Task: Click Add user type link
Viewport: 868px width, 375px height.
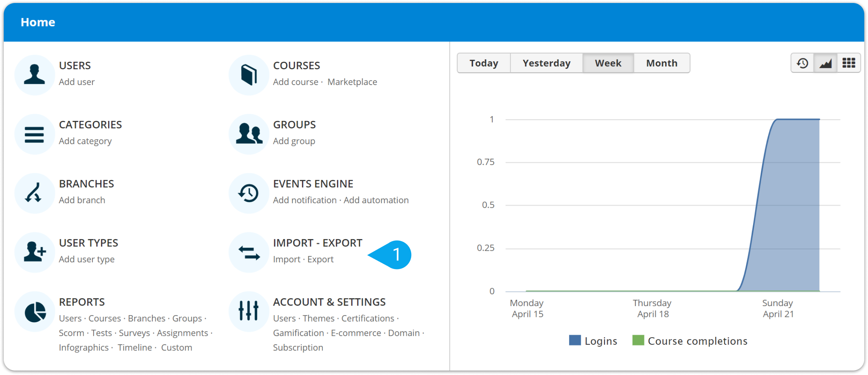Action: click(87, 259)
